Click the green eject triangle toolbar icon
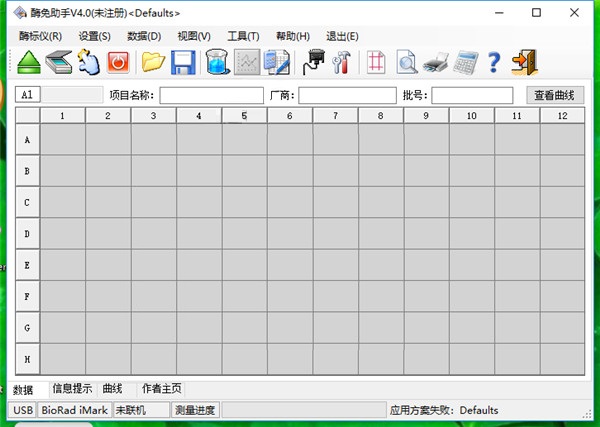600x427 pixels. 29,62
